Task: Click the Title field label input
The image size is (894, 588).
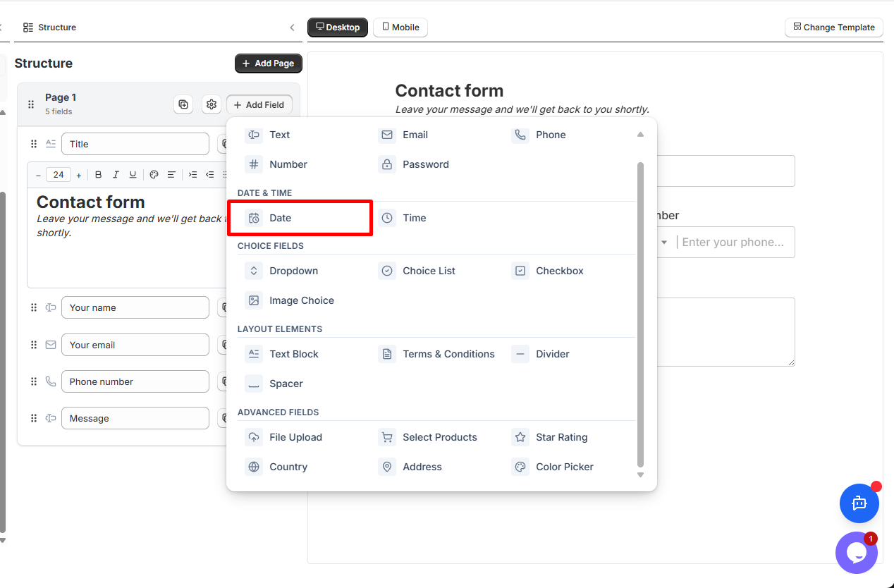Action: click(x=135, y=144)
